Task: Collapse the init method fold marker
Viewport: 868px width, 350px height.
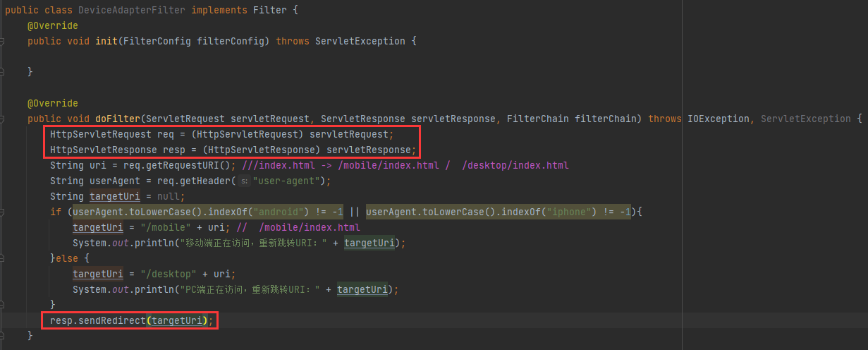Action: 2,42
